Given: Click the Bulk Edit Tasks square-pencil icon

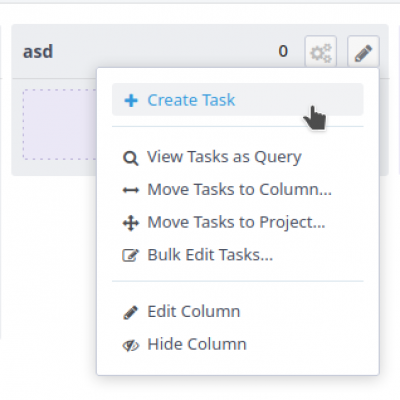Looking at the screenshot, I should tap(130, 255).
